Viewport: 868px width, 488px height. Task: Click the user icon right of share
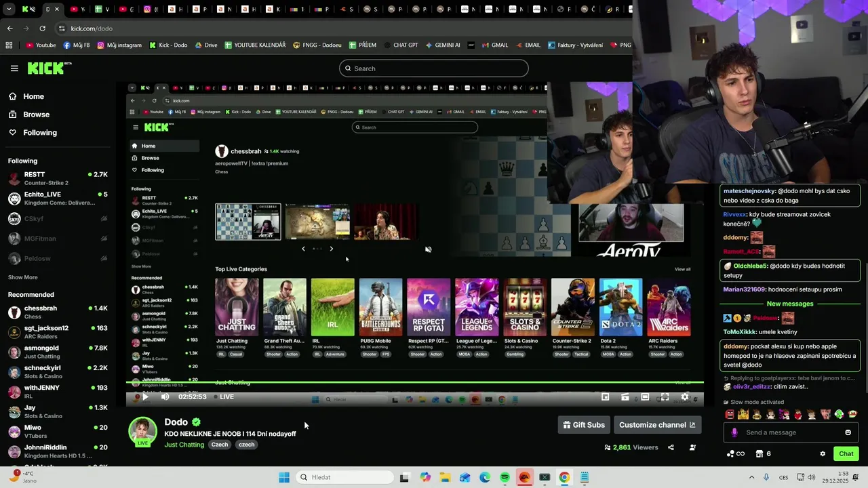click(x=692, y=447)
